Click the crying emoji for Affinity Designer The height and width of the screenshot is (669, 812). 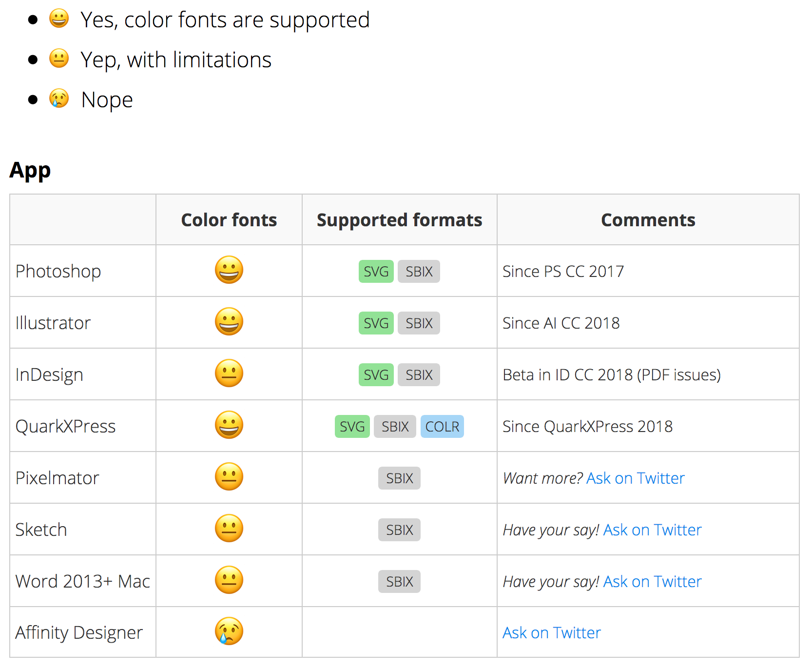click(x=229, y=631)
